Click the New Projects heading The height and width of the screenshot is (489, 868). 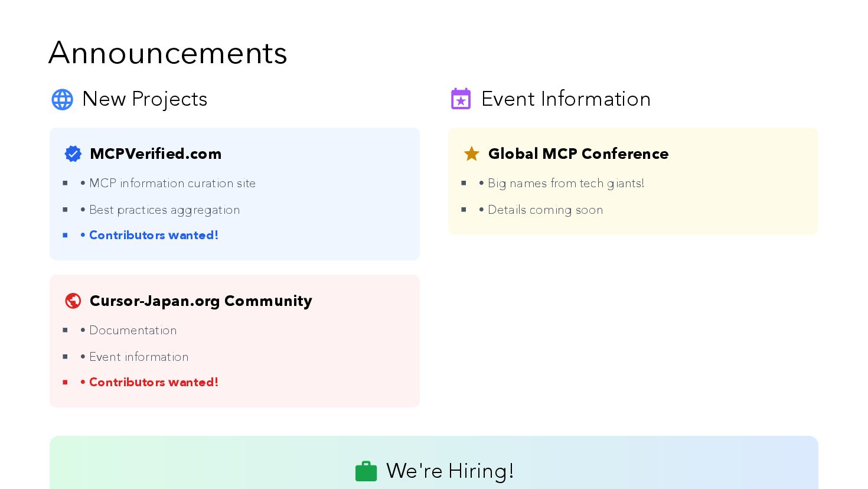coord(145,99)
